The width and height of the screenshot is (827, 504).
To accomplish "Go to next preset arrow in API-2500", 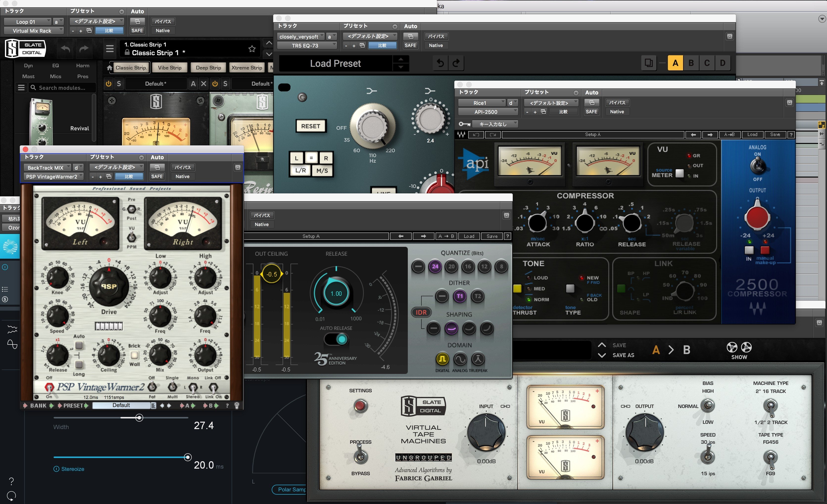I will tap(709, 135).
